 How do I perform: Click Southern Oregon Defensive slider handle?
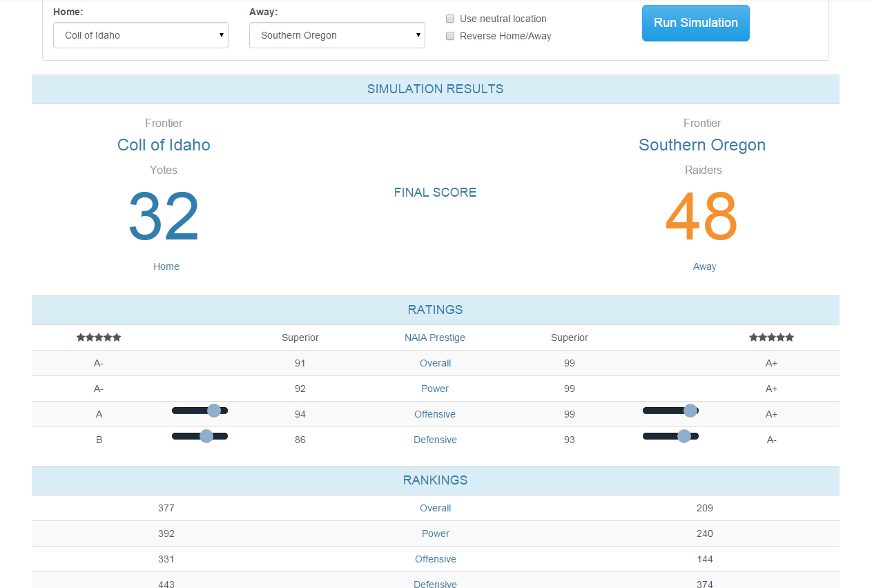[x=684, y=436]
